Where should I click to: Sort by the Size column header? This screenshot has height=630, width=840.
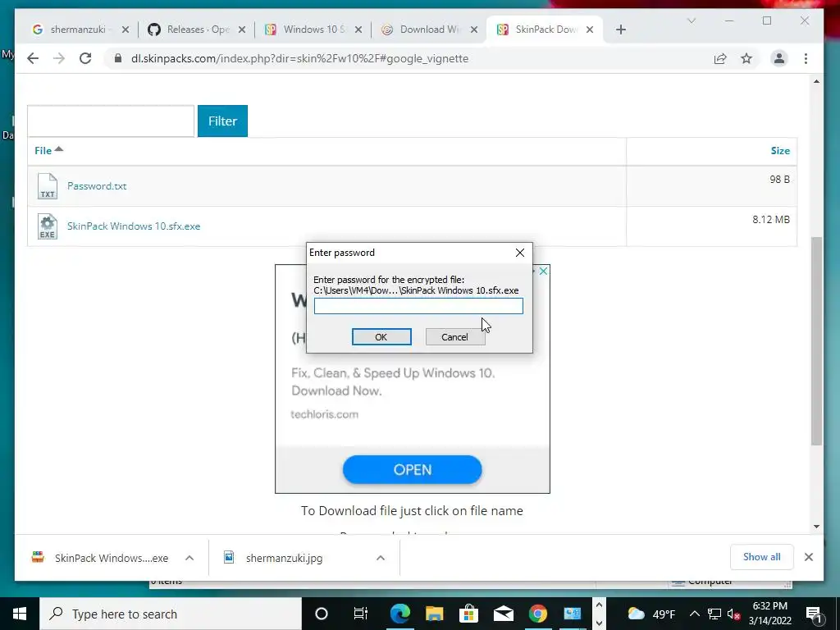pyautogui.click(x=780, y=151)
